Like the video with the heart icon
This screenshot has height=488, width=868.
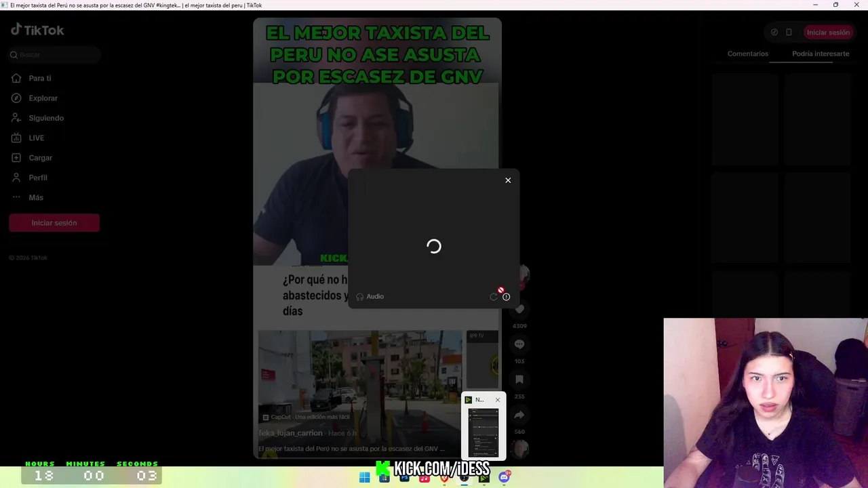[x=519, y=309]
